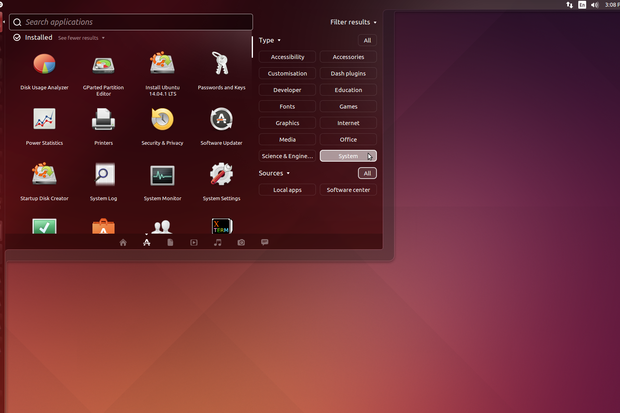Select All in Type filters
Screen dimensions: 620x413
tap(367, 40)
